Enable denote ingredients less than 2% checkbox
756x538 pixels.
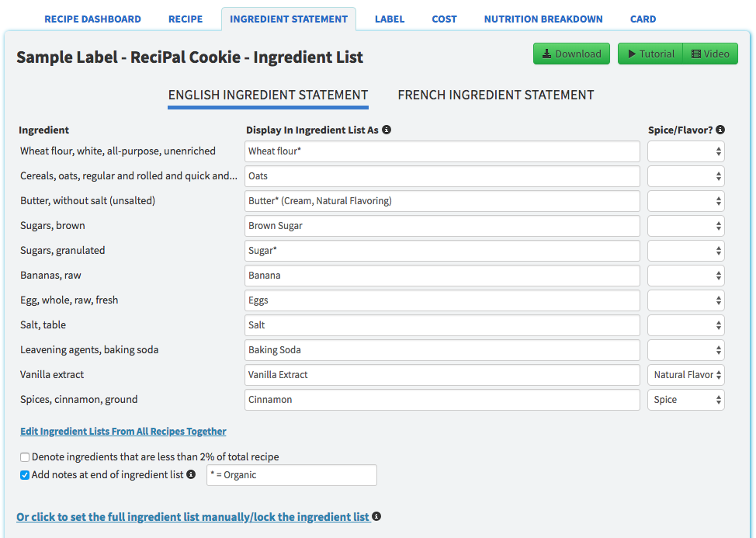26,457
